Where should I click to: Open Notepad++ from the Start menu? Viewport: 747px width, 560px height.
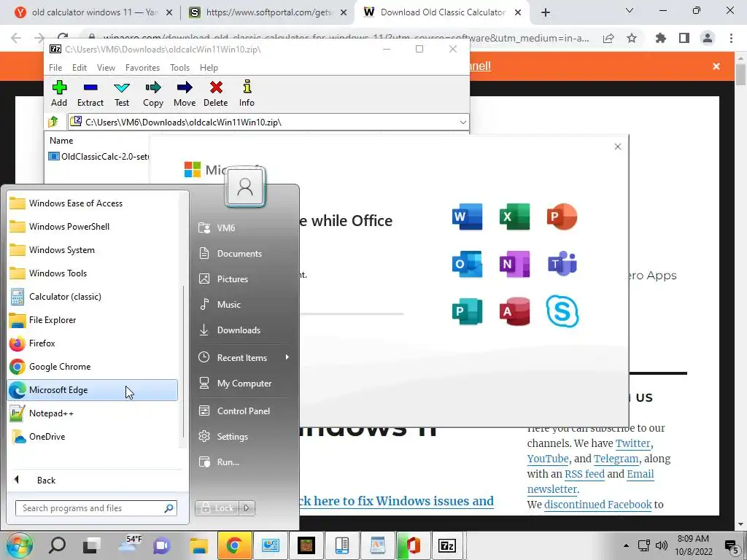tap(93, 413)
